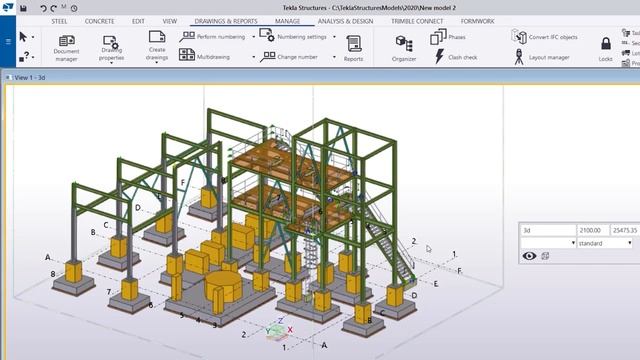Switch to the STEEL ribbon tab
Viewport: 640px width, 360px height.
59,21
